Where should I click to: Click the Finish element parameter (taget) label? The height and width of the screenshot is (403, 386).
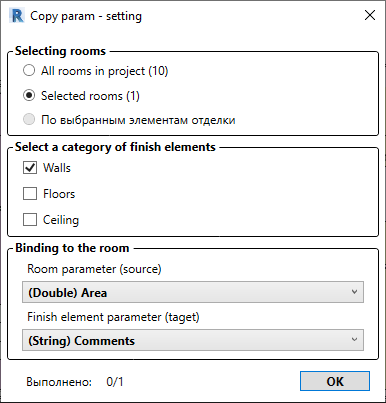[113, 317]
